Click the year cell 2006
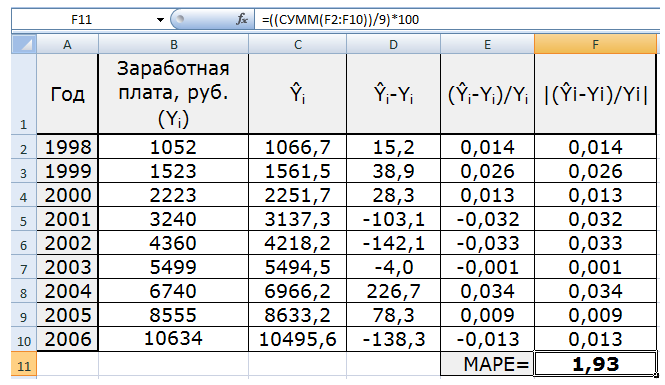This screenshot has width=665, height=385. coord(67,339)
